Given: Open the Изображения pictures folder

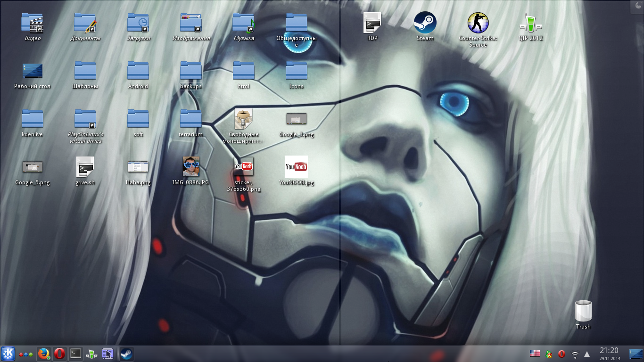Looking at the screenshot, I should 191,23.
